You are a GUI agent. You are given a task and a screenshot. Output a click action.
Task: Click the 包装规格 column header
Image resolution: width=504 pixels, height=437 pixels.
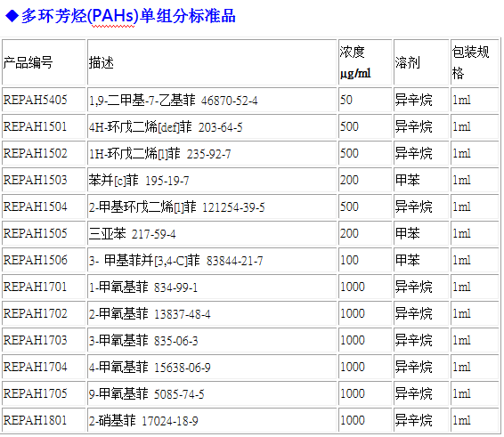coord(475,62)
